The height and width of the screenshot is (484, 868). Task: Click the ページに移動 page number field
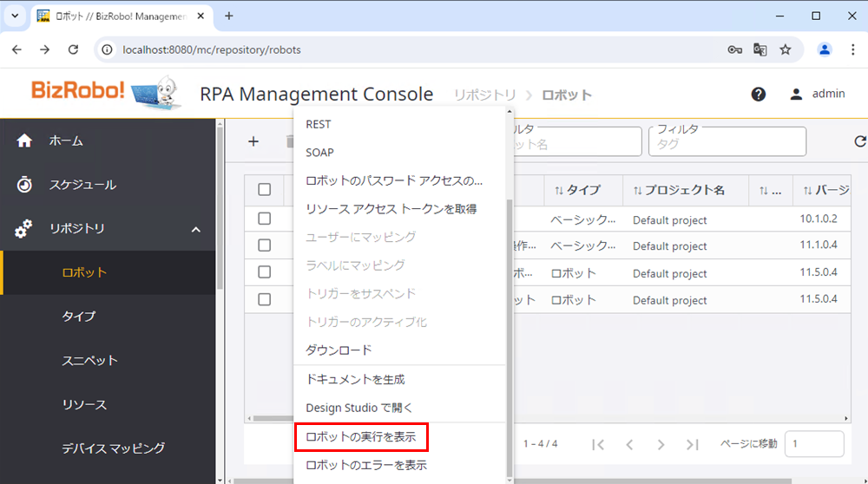(814, 443)
